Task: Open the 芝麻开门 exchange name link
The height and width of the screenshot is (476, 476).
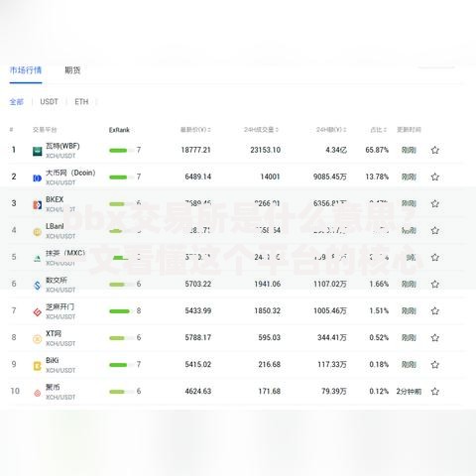Action: click(x=59, y=306)
